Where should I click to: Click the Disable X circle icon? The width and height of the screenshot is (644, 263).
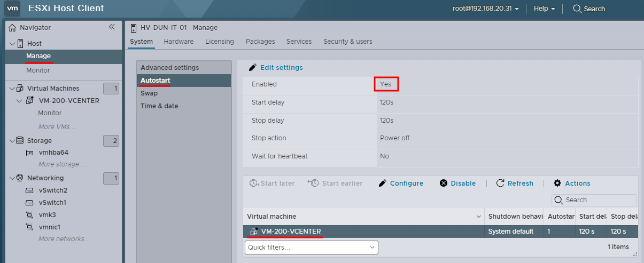click(x=444, y=184)
